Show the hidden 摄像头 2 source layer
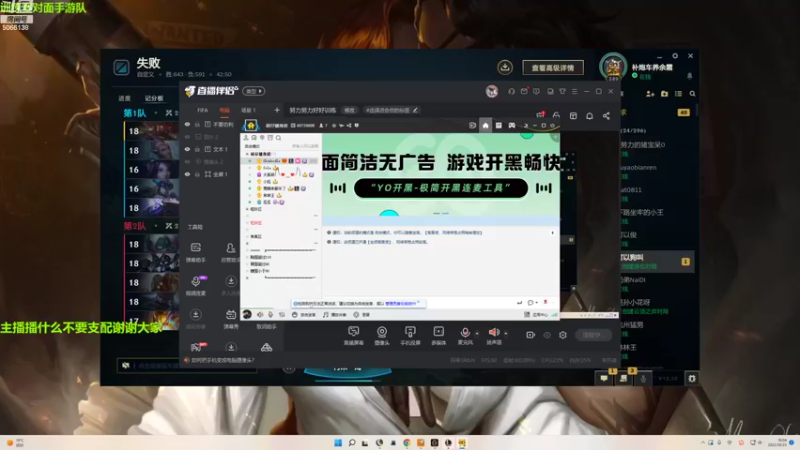800x450 pixels. pos(187,162)
